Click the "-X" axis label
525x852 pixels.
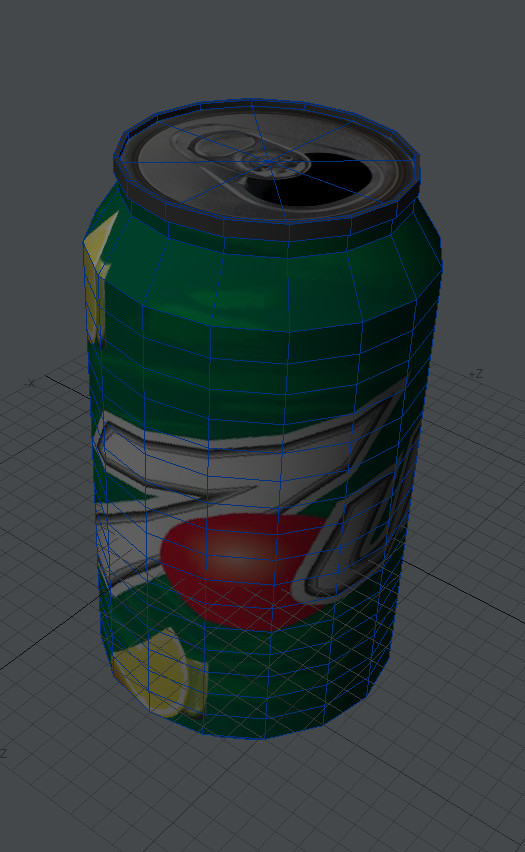tap(30, 384)
